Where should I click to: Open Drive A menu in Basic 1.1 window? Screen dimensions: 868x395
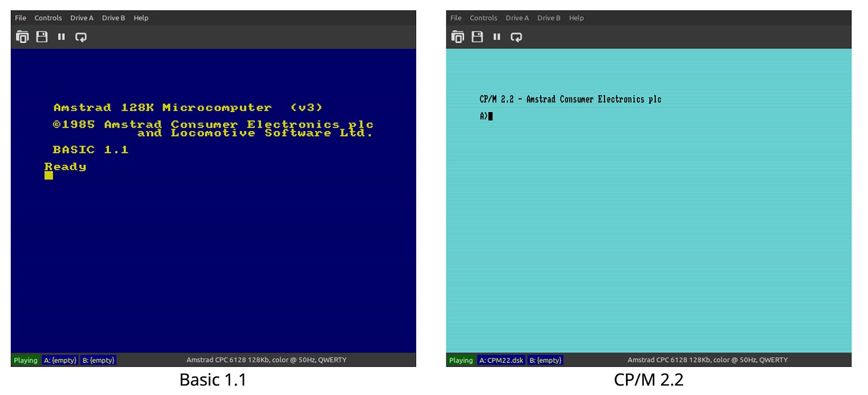point(82,18)
